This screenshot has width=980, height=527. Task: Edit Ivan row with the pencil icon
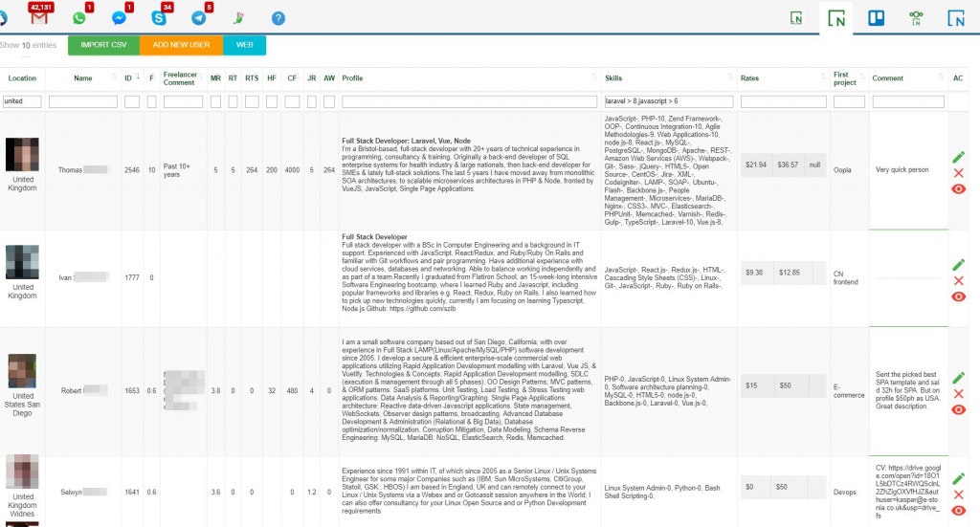tap(958, 265)
